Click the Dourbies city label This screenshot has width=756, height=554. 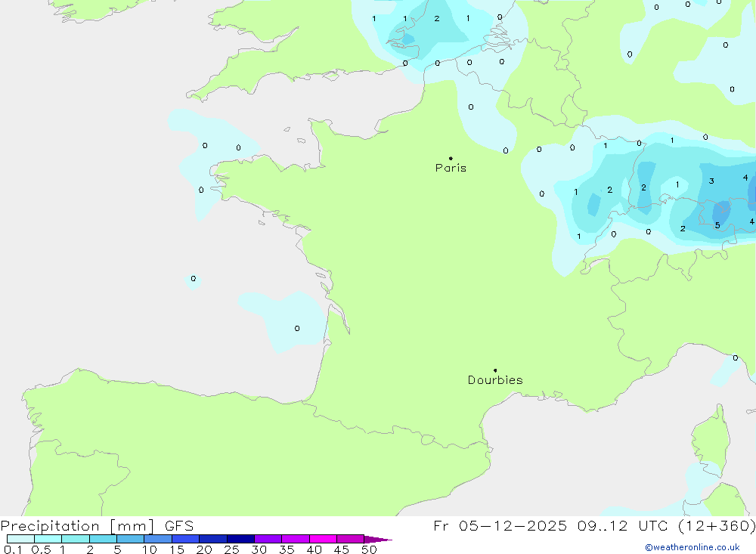[x=495, y=380]
